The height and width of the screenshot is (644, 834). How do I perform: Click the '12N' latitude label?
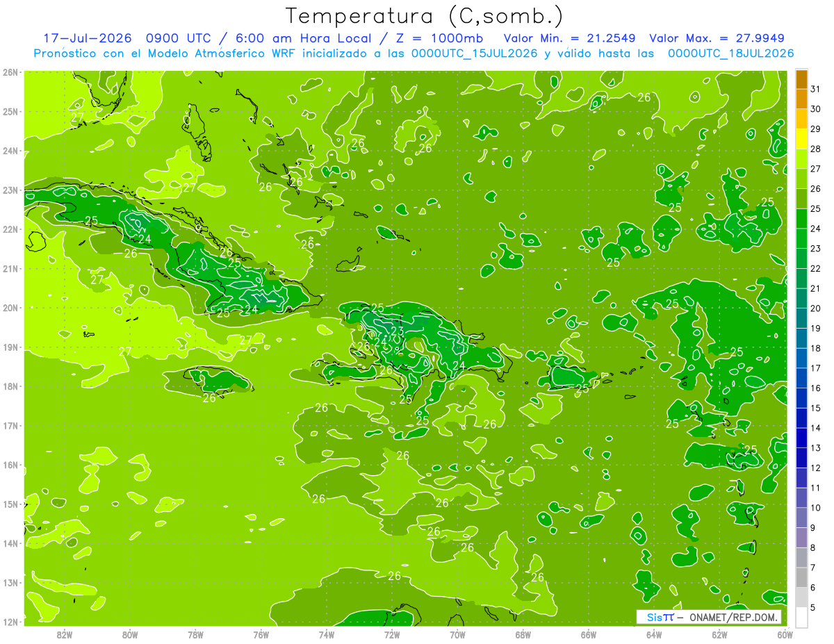point(10,622)
